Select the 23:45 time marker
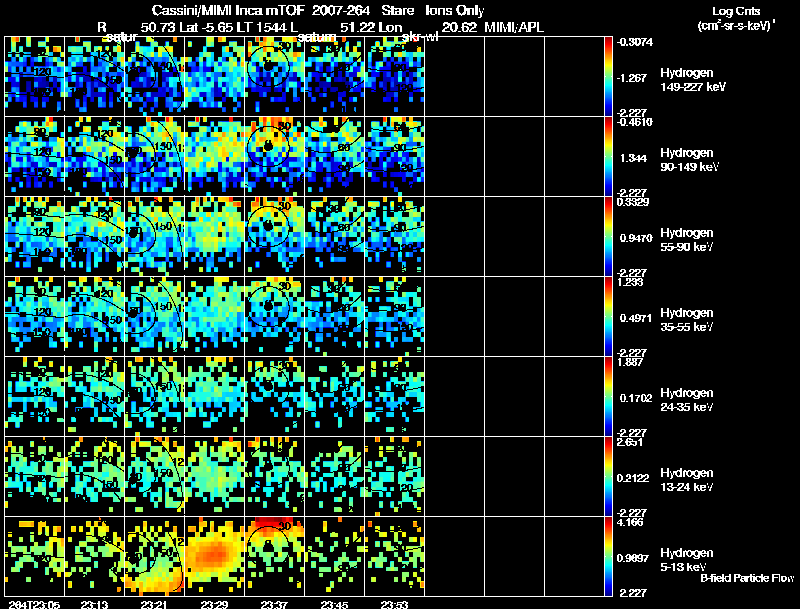Screen dimensions: 800x609 tap(335, 605)
